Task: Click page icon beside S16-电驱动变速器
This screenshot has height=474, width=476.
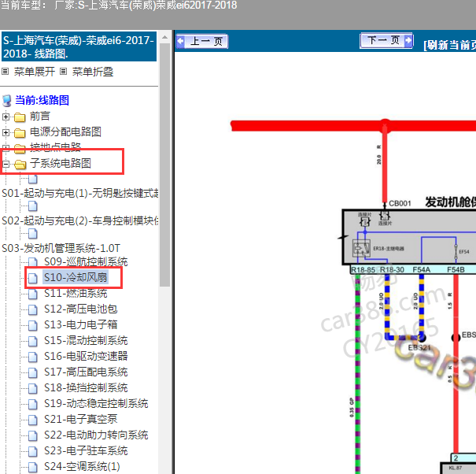Action: (33, 357)
